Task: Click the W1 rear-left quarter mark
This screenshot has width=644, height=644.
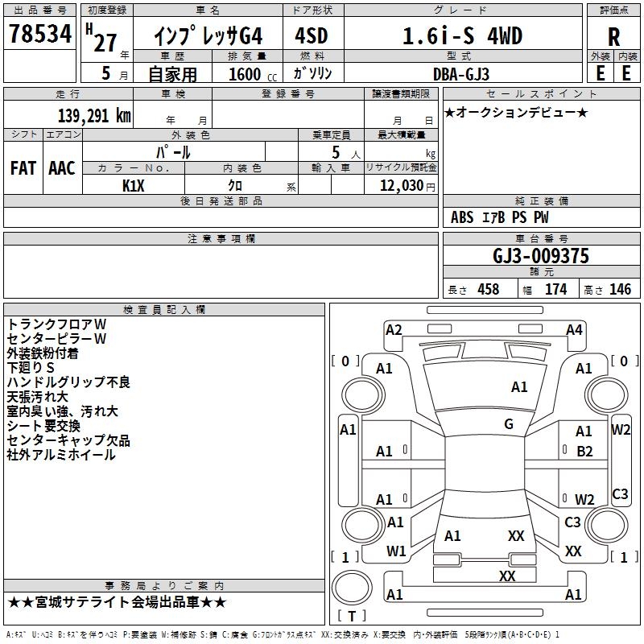Action: click(396, 551)
